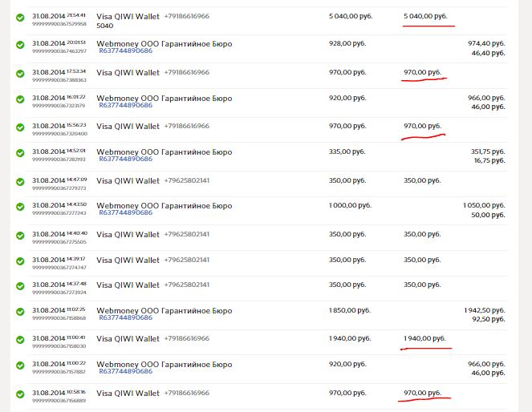The width and height of the screenshot is (532, 412).
Task: Click the checkmark icon for the 14:52:01 payment
Action: coord(20,156)
